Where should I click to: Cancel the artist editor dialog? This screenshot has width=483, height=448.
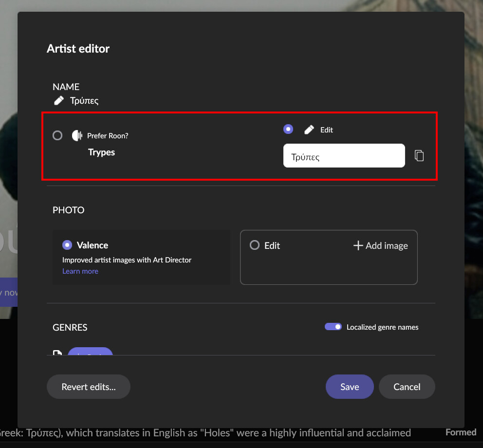click(407, 387)
